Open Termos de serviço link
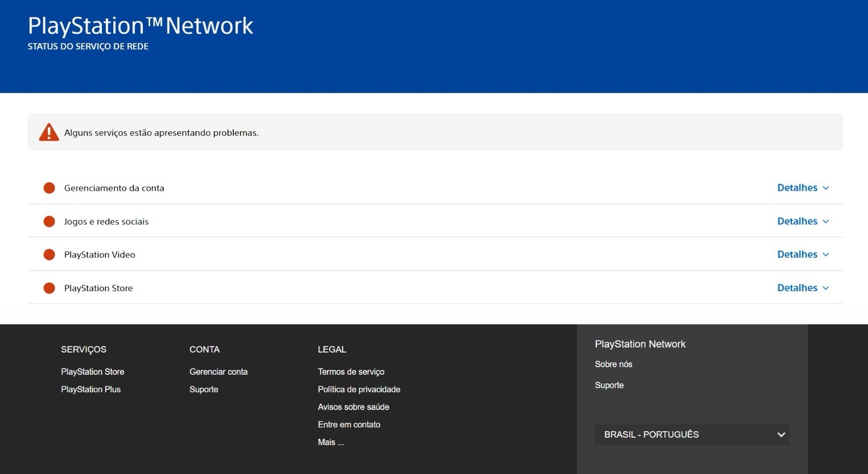Image resolution: width=868 pixels, height=474 pixels. click(351, 371)
